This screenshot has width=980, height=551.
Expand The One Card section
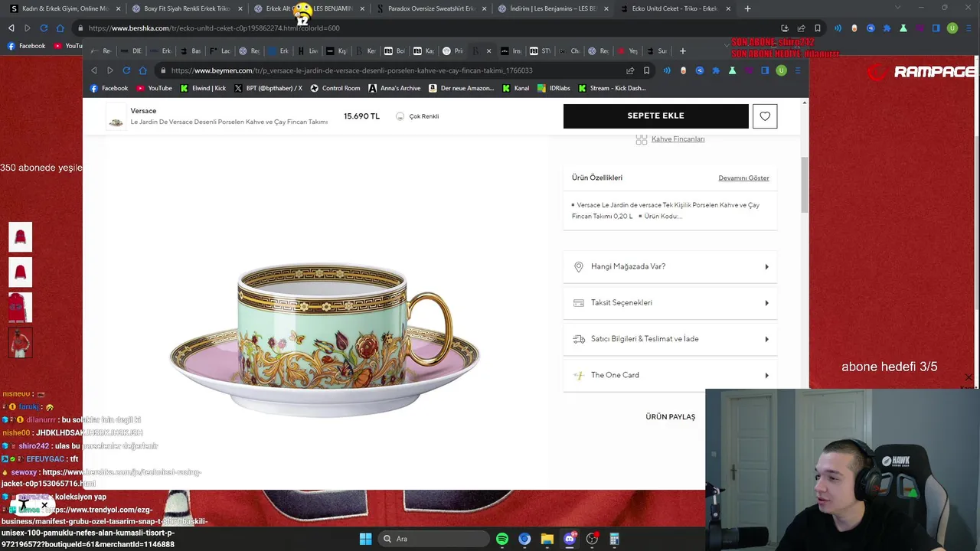(x=670, y=375)
